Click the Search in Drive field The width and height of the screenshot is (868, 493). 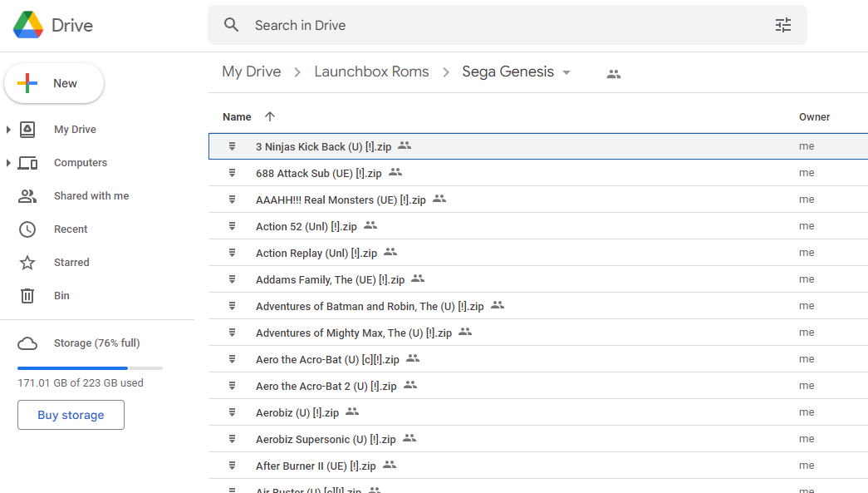[507, 25]
